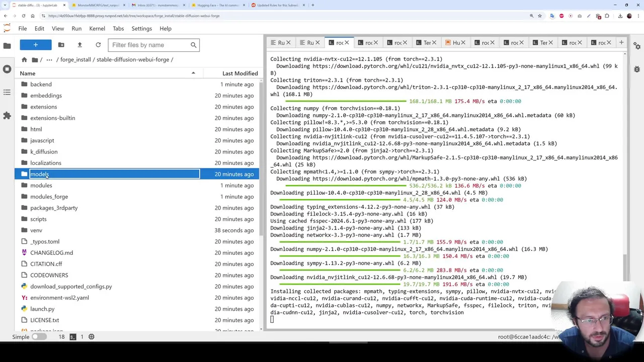The width and height of the screenshot is (644, 362).
Task: Open the File menu
Action: coord(23,29)
